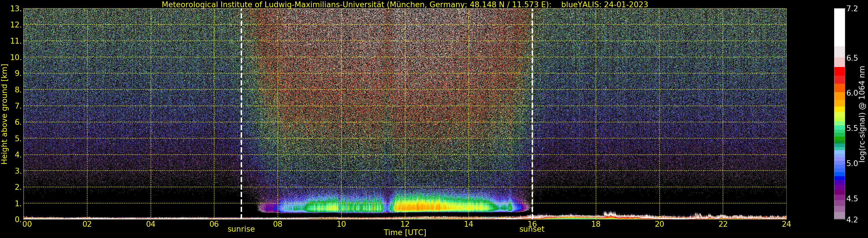The width and height of the screenshot is (868, 238).
Task: Click the "sunrise" label under the time axis
Action: [241, 229]
